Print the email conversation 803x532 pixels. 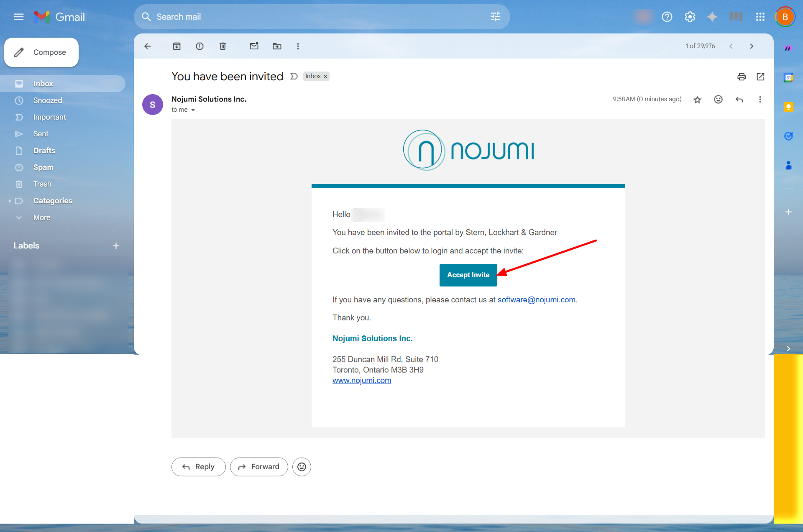742,77
